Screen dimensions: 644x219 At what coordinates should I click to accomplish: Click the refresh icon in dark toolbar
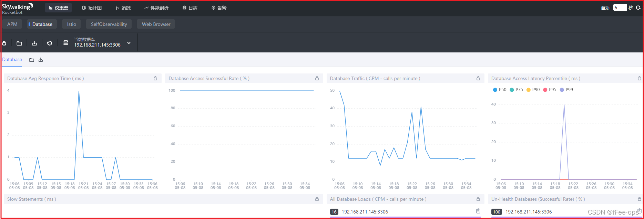pyautogui.click(x=50, y=43)
